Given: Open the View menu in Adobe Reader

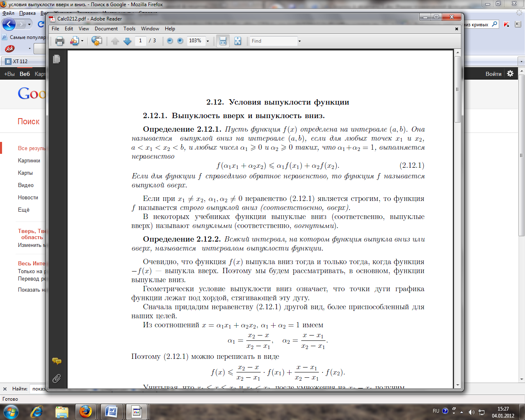Looking at the screenshot, I should (x=84, y=29).
